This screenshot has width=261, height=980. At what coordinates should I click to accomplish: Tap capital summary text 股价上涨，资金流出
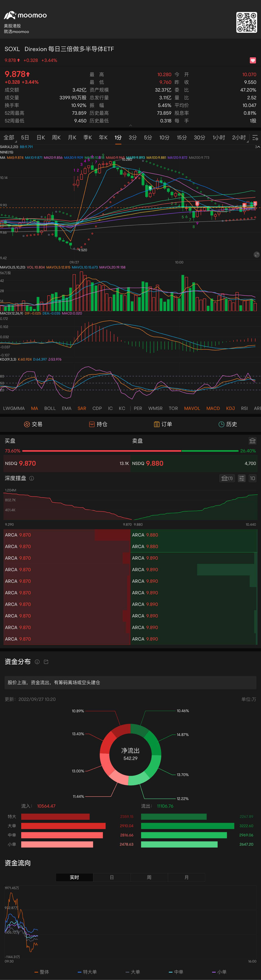click(54, 683)
